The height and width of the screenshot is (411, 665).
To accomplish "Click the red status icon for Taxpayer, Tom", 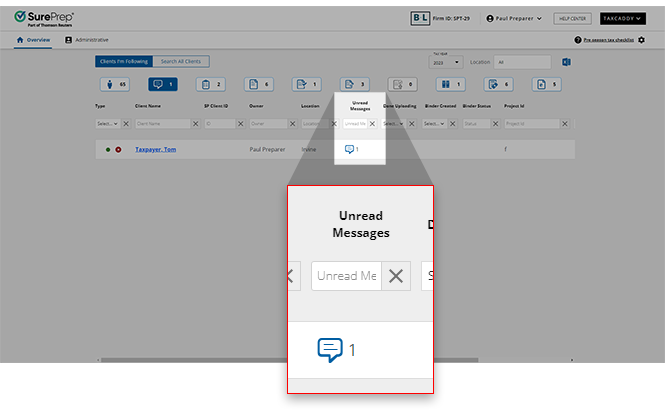I will point(118,149).
